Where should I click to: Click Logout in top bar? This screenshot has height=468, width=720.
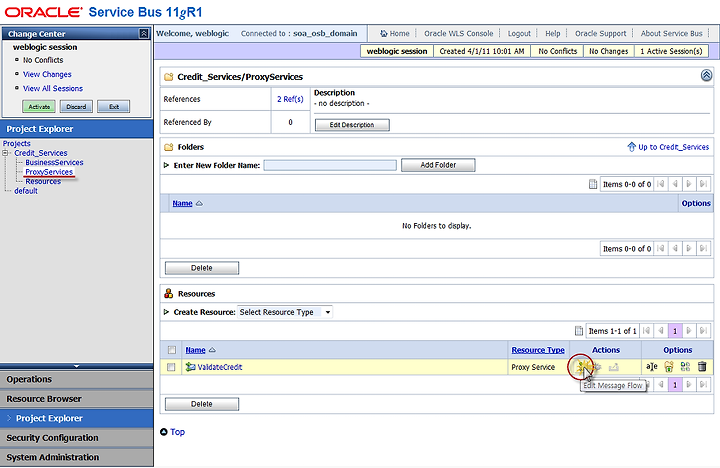[x=519, y=34]
